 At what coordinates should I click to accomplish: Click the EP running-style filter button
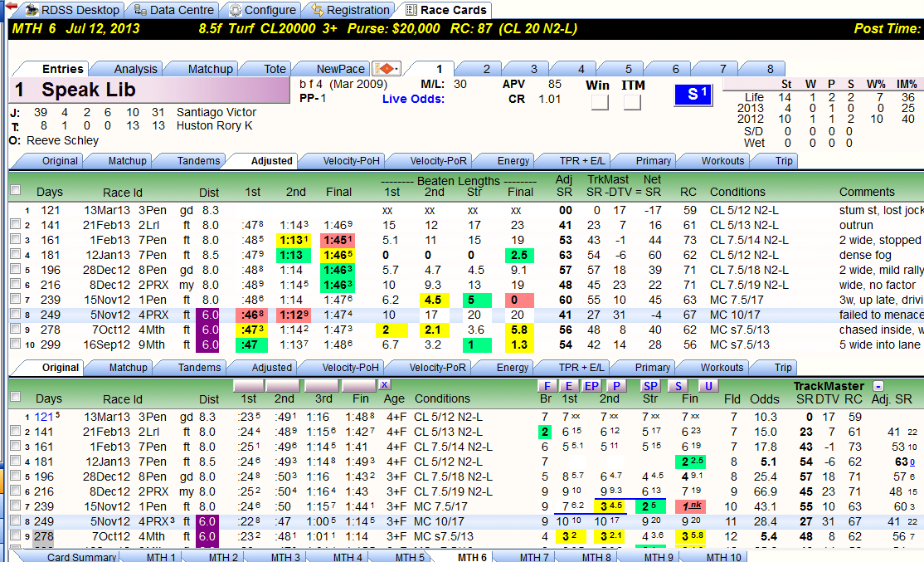coord(591,386)
